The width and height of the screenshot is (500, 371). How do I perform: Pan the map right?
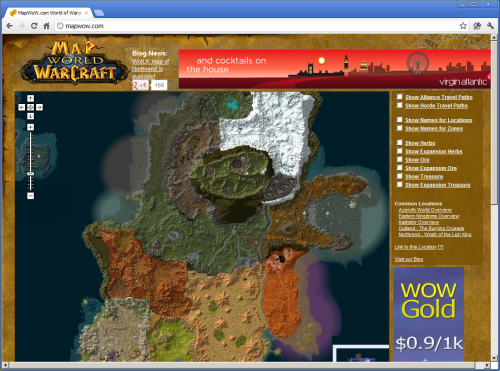pyautogui.click(x=39, y=107)
